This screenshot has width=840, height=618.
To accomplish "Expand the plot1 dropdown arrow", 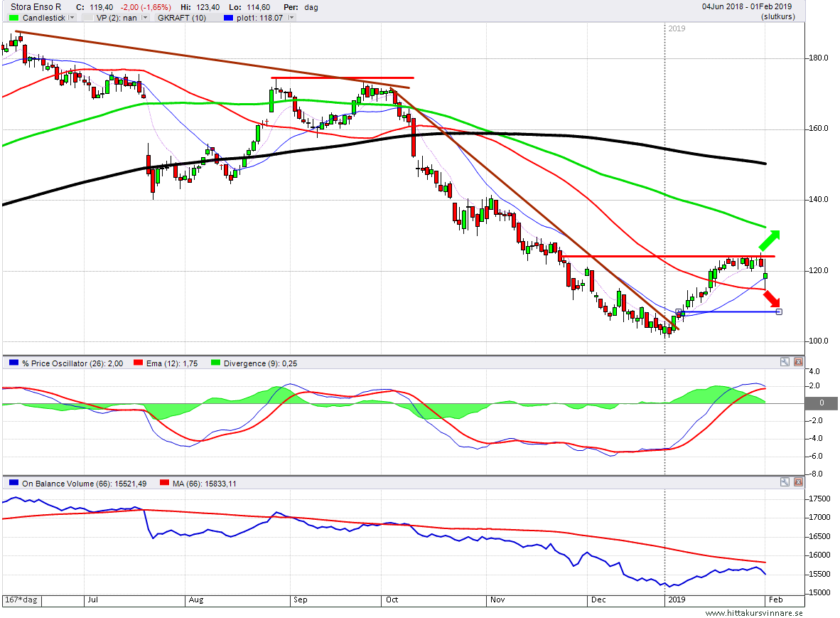I will (291, 18).
